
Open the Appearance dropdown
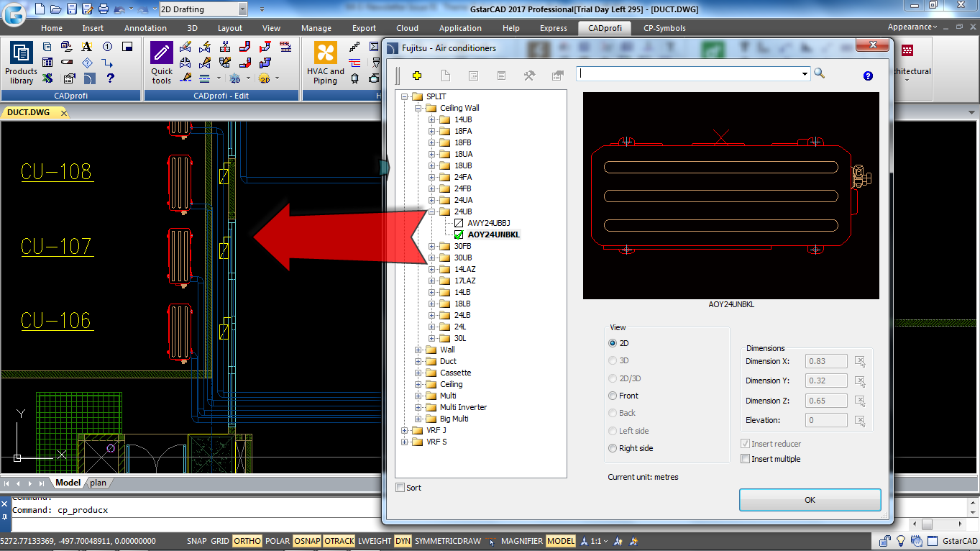click(912, 27)
